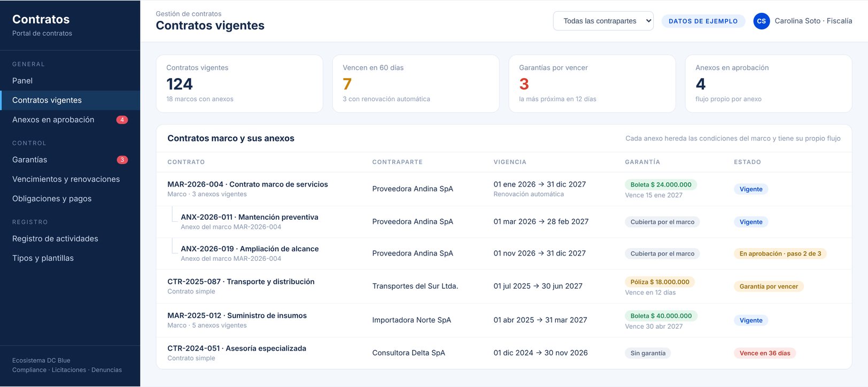Open contract CTR-2025-087 · Transporte y distribución
The width and height of the screenshot is (868, 387).
[x=241, y=282]
